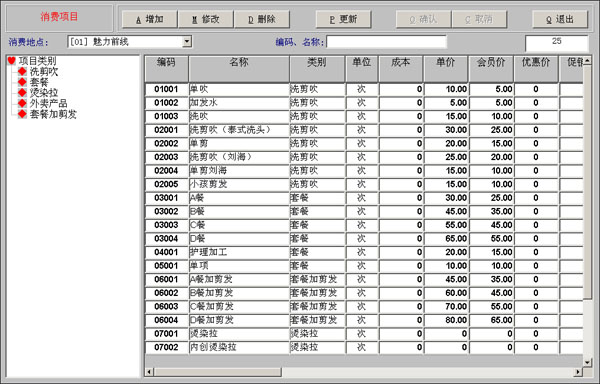
Task: Focus the 编码、名称 search field
Action: (386, 42)
